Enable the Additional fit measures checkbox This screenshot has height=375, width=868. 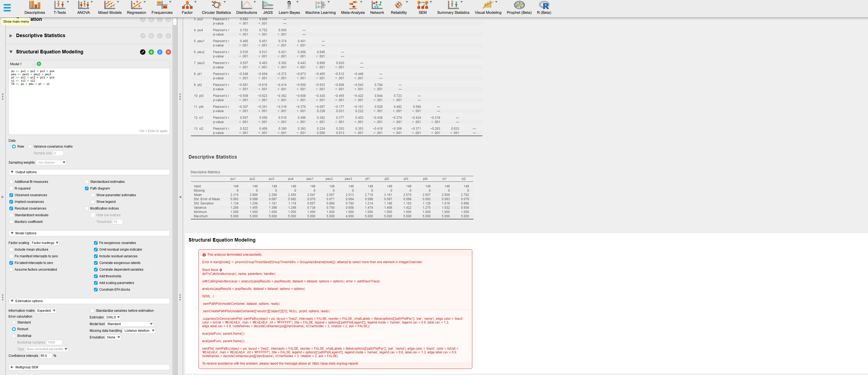[x=11, y=181]
